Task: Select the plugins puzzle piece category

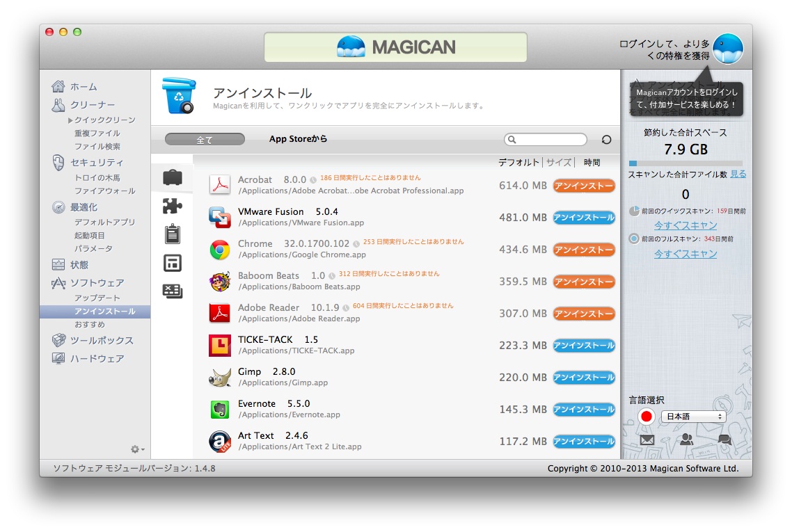Action: pyautogui.click(x=172, y=206)
